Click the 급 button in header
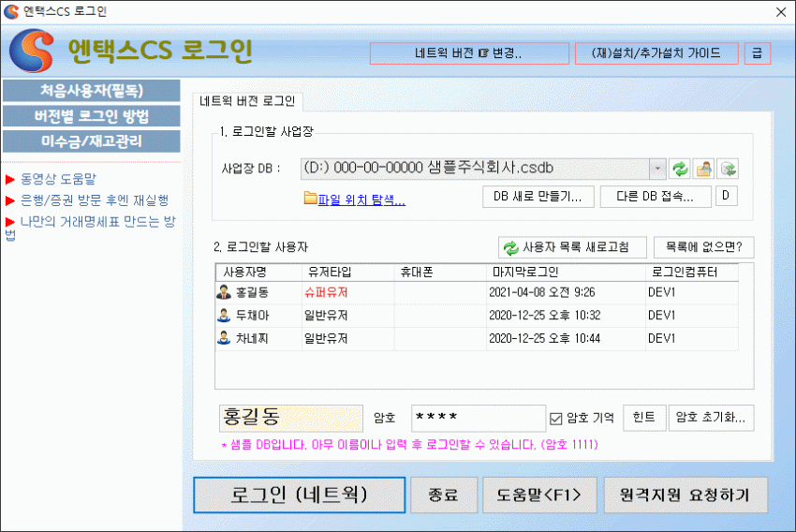This screenshot has width=796, height=532. pos(758,53)
